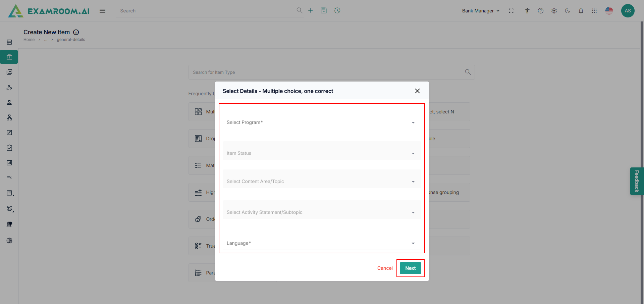Open the Bank Manager role dropdown
The height and width of the screenshot is (304, 644).
pyautogui.click(x=481, y=11)
